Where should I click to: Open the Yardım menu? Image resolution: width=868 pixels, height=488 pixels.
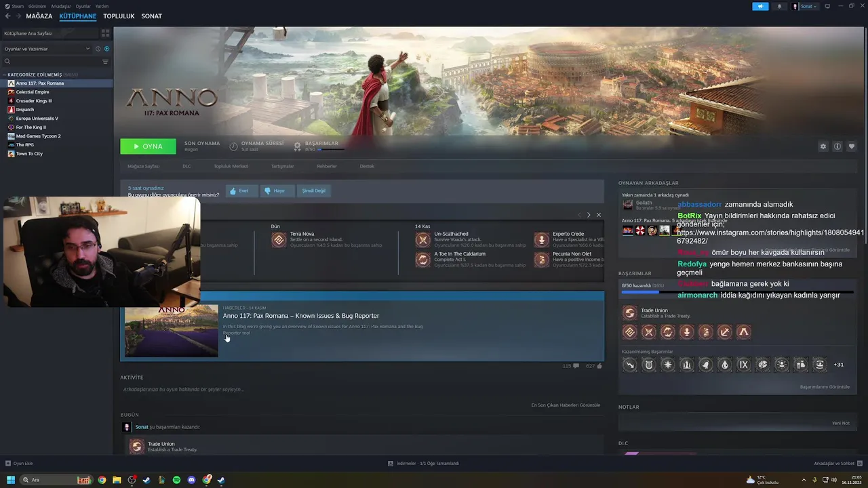pyautogui.click(x=102, y=6)
